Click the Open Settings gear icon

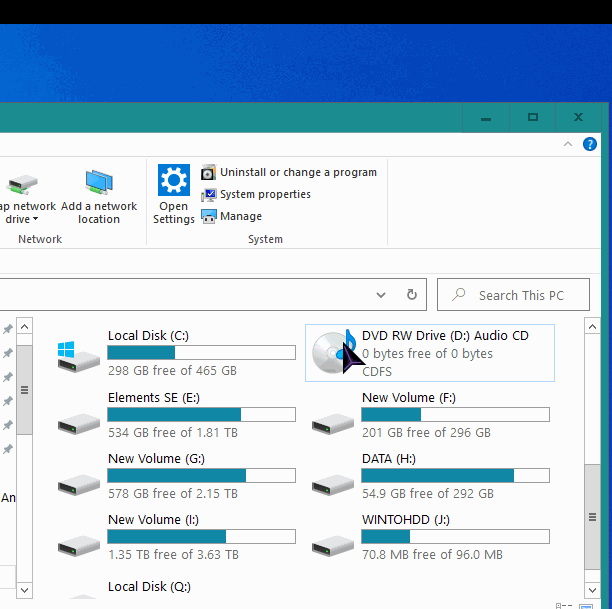click(x=174, y=181)
